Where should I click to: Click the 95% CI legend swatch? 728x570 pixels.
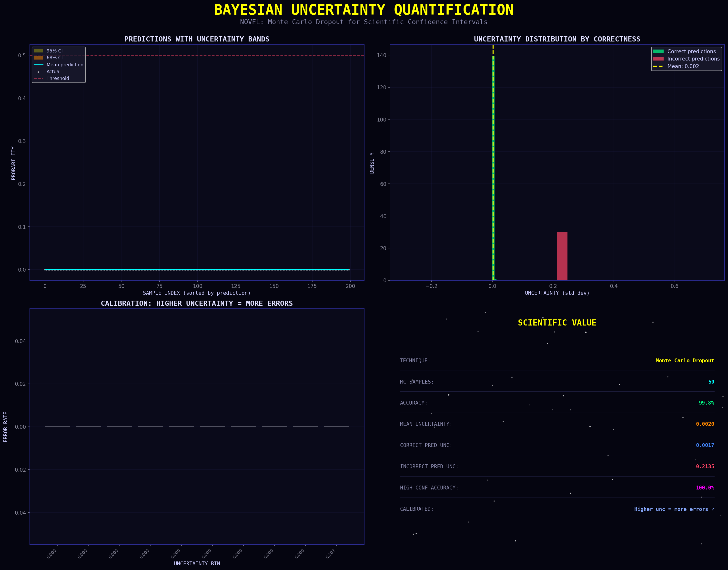38,51
